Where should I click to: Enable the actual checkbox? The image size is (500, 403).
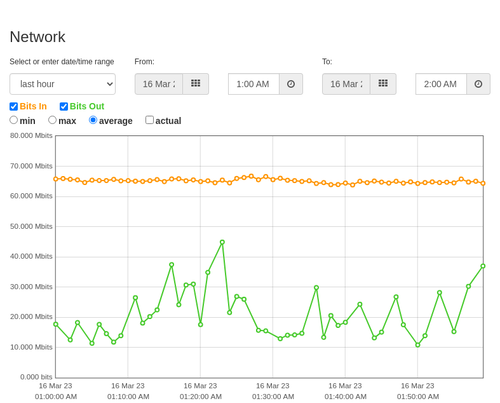(x=150, y=120)
